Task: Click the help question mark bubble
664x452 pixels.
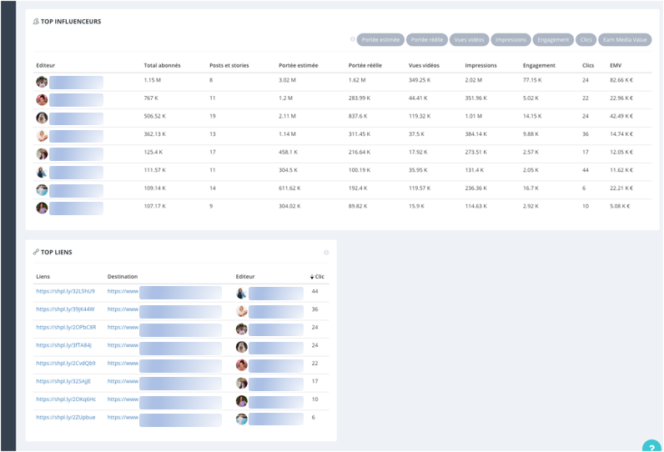Action: [x=651, y=446]
